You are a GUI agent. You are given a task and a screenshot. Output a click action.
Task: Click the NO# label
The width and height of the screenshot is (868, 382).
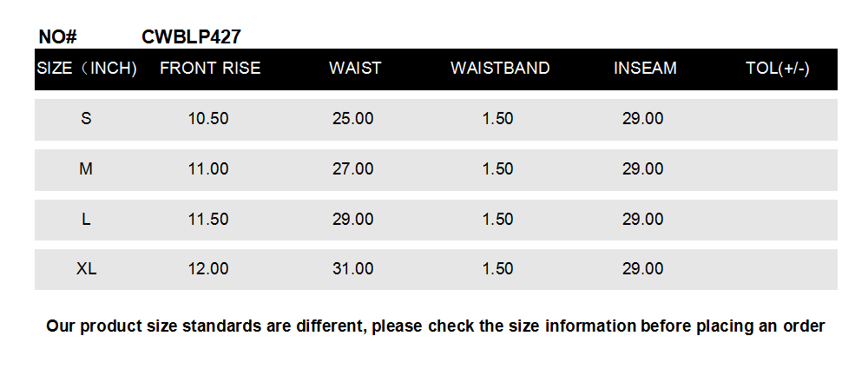[58, 37]
